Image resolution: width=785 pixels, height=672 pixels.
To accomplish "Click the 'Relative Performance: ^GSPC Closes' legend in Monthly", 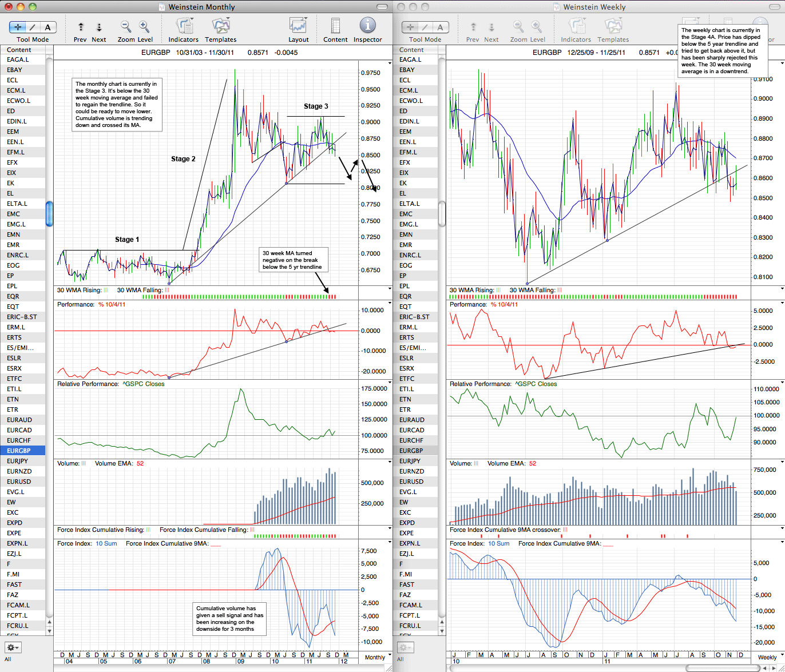I will [110, 384].
